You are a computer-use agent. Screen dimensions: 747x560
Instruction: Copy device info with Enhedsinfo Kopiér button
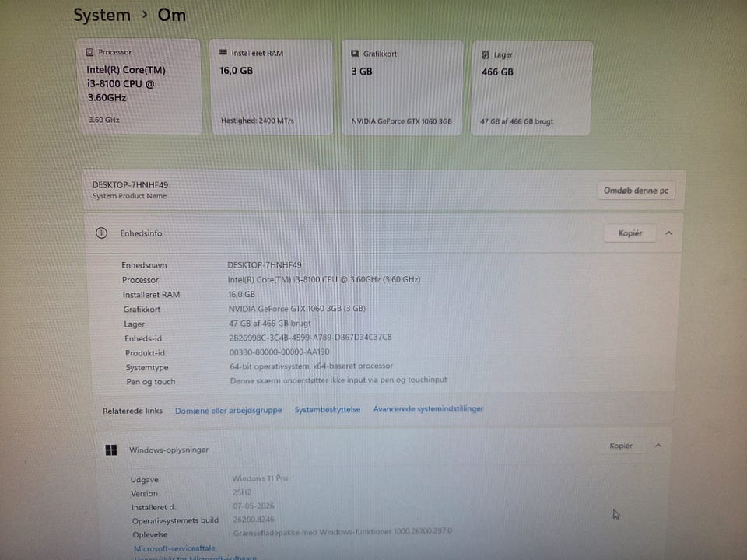click(630, 233)
